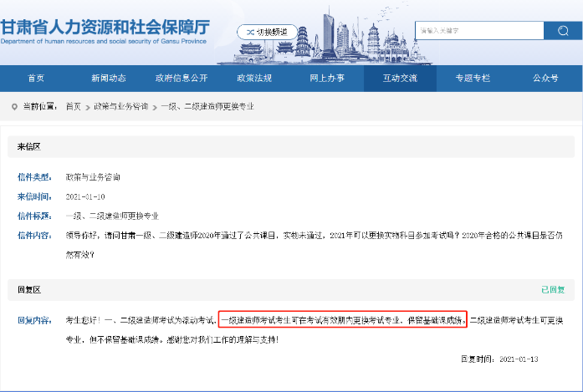Click the 切换频道 channel switch button

(x=267, y=32)
